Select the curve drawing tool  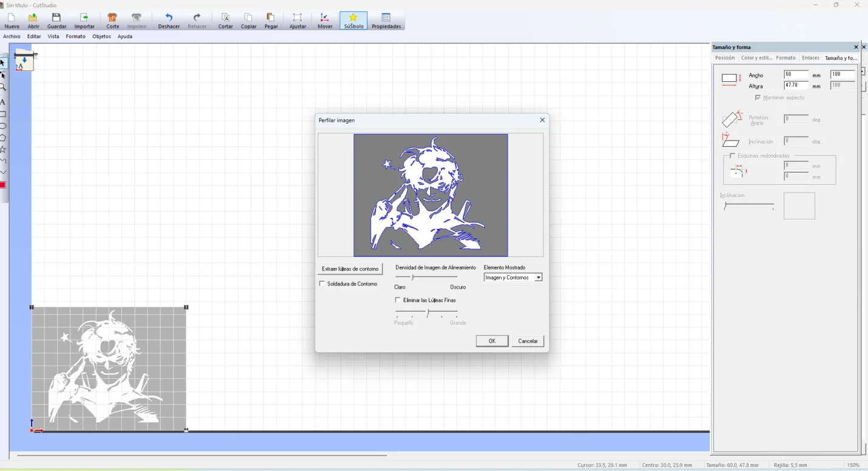coord(2,172)
